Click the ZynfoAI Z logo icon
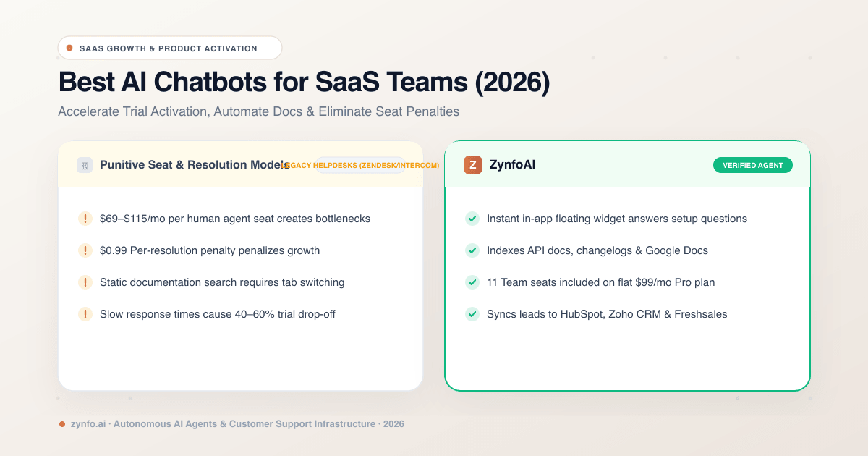 473,165
